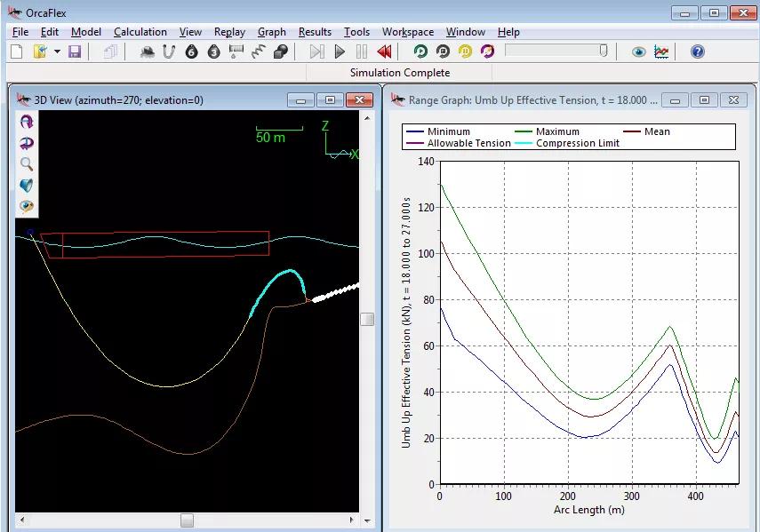Click the results graph icon in toolbar
The width and height of the screenshot is (760, 532).
[661, 52]
